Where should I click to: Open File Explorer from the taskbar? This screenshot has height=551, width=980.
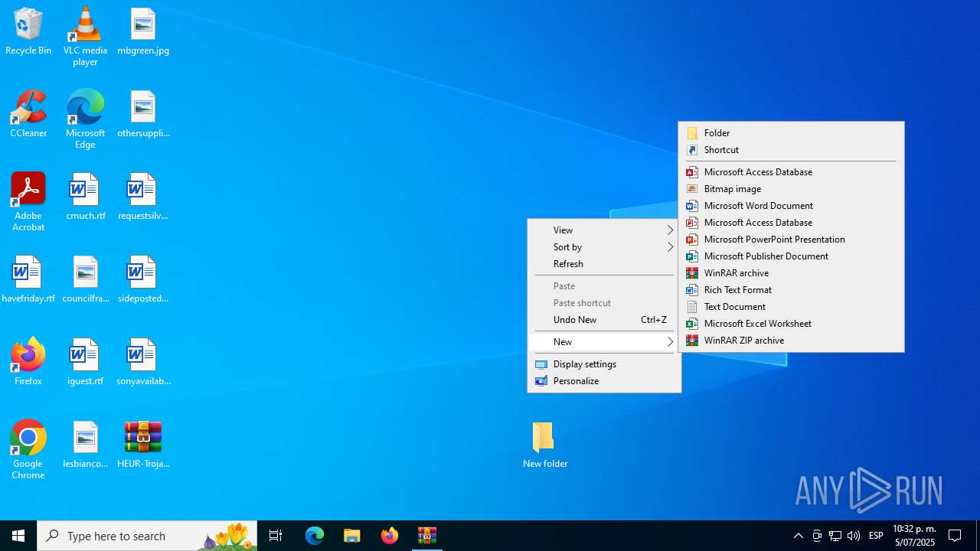(x=352, y=536)
